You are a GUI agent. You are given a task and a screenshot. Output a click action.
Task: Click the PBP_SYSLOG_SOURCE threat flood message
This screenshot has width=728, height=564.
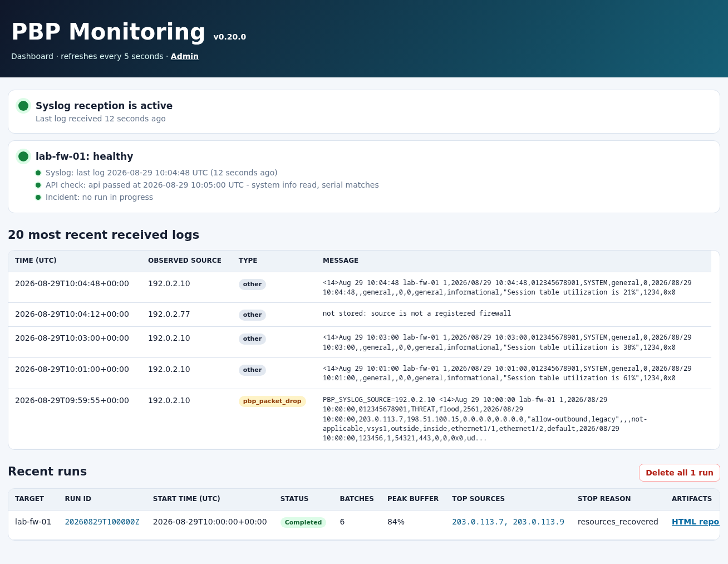click(485, 419)
